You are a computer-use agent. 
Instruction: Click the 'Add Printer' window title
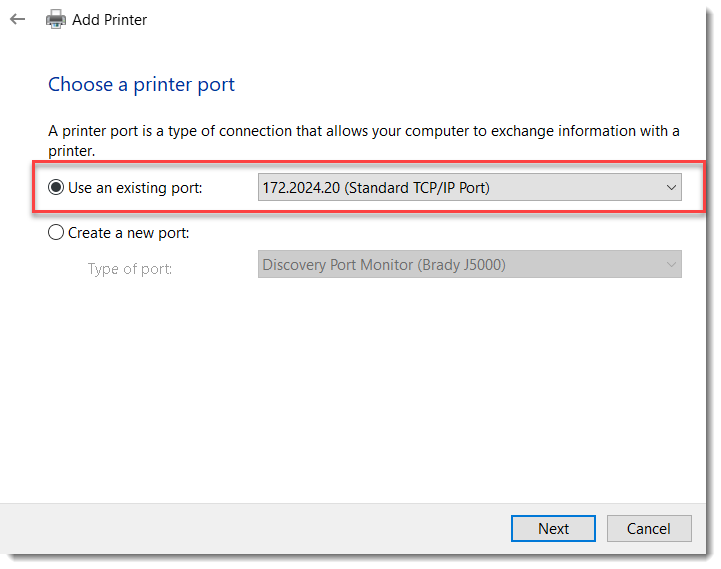pyautogui.click(x=110, y=19)
